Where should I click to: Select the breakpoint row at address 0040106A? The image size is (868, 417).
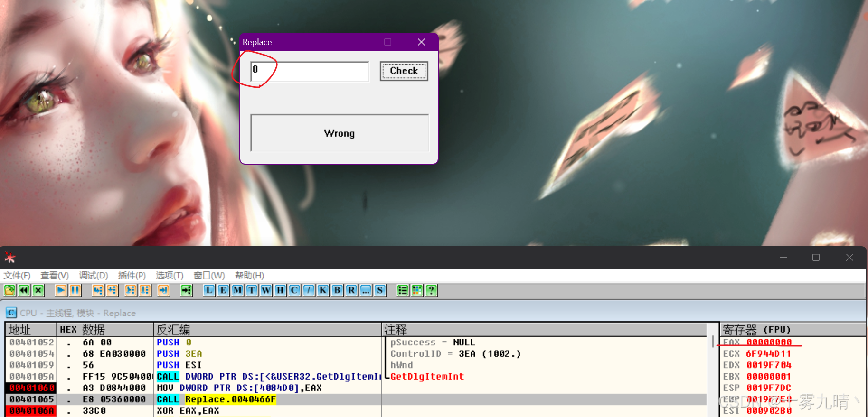click(x=356, y=411)
